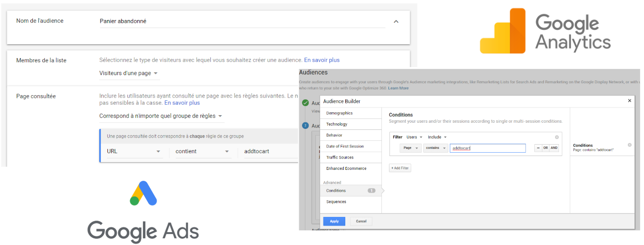The image size is (644, 245).
Task: Select the Conditions item under Advanced
Action: pyautogui.click(x=351, y=191)
